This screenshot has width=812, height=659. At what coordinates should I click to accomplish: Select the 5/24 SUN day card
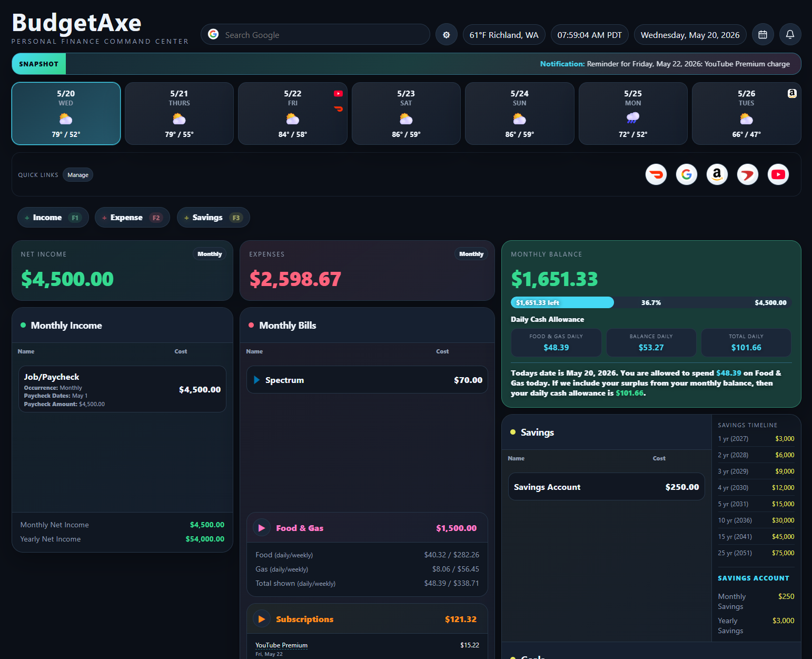[x=520, y=113]
